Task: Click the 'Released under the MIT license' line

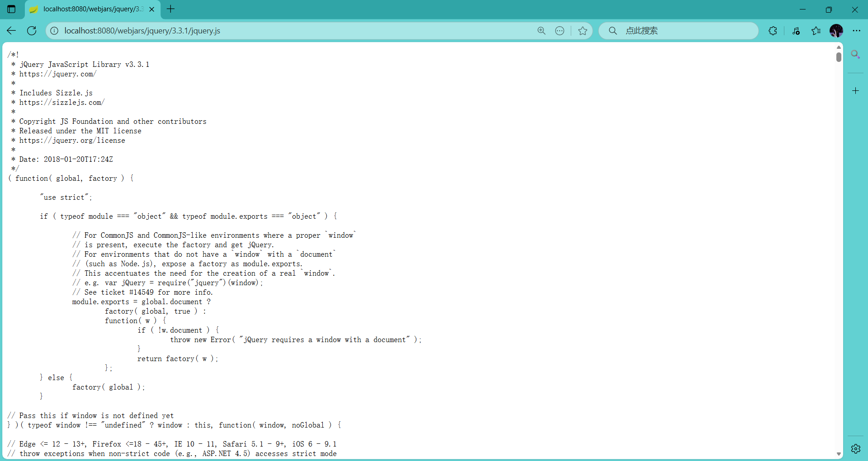Action: [80, 131]
